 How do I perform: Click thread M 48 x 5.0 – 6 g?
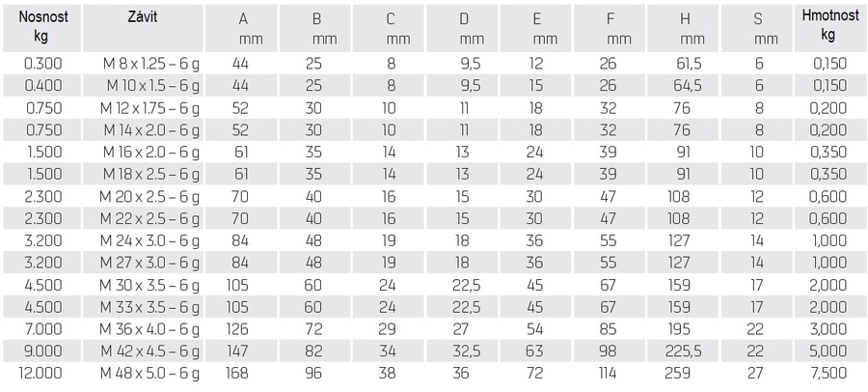[149, 373]
